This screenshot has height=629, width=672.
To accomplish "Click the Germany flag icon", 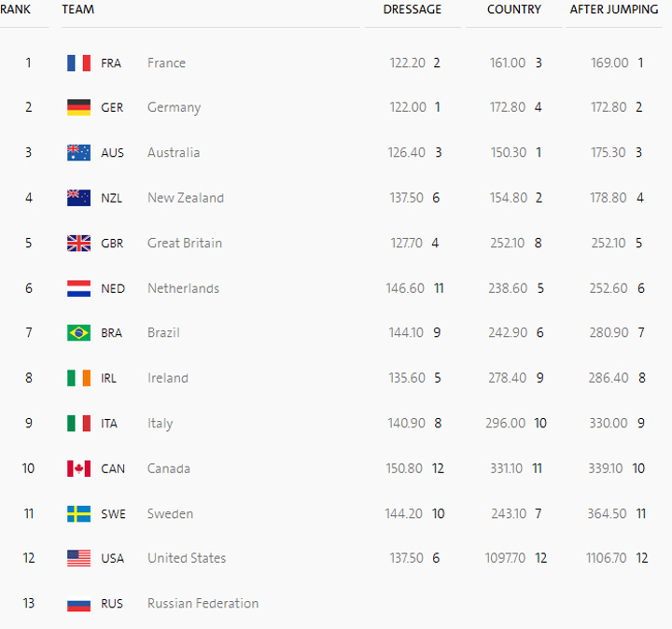I will (78, 107).
